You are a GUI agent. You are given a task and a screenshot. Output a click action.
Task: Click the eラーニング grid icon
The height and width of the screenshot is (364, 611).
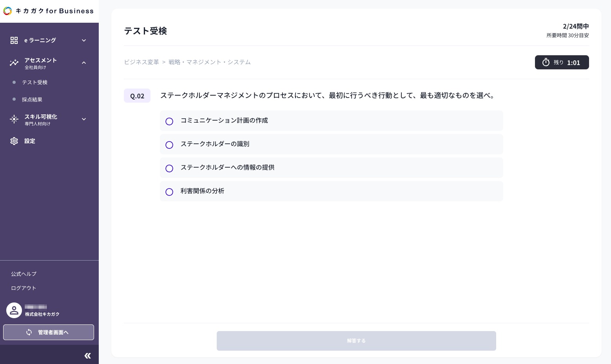(14, 40)
